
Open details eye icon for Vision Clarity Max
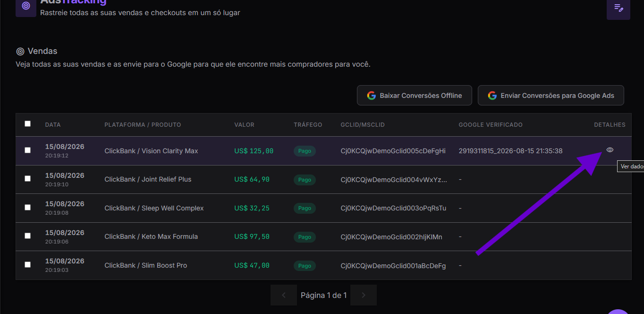(x=610, y=150)
